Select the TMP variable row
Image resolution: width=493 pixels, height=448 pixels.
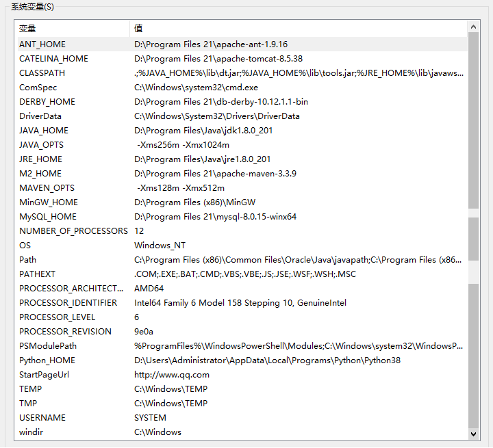click(242, 404)
